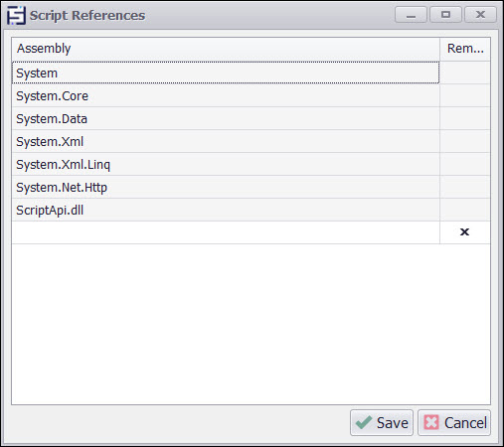Screen dimensions: 504x447
Task: Minimize the Script References window
Action: point(411,15)
